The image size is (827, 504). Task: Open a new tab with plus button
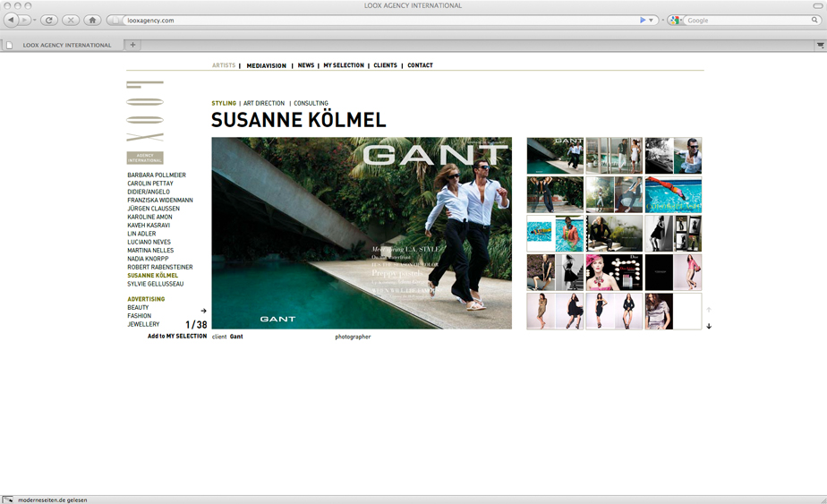coord(132,45)
